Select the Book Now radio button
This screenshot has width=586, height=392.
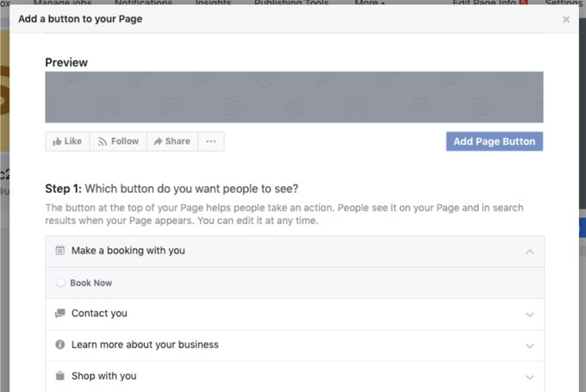(60, 283)
